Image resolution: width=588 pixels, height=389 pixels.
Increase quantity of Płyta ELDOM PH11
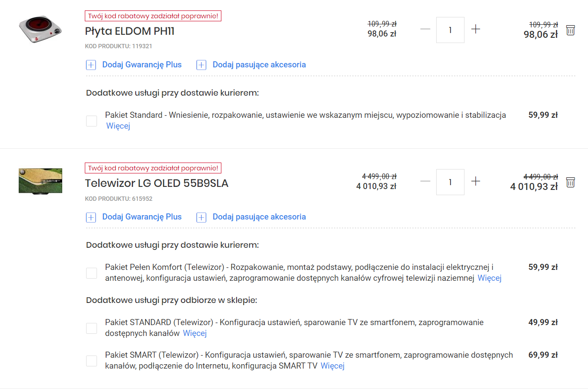(476, 30)
